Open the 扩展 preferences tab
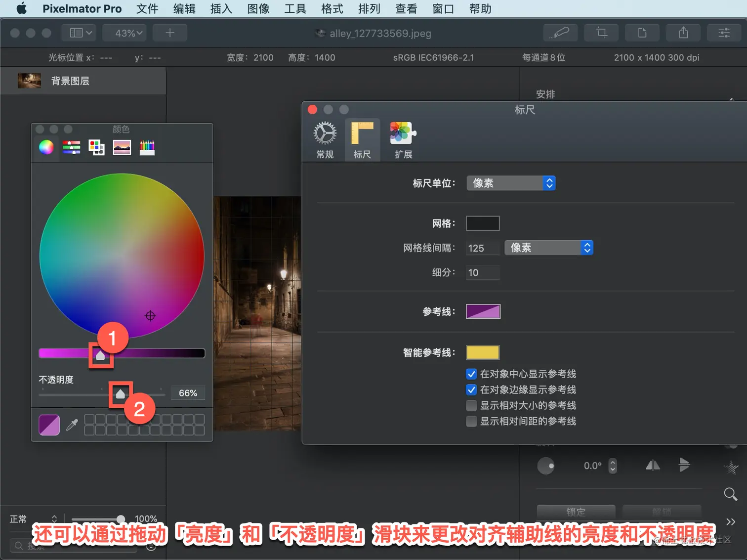 pos(403,140)
